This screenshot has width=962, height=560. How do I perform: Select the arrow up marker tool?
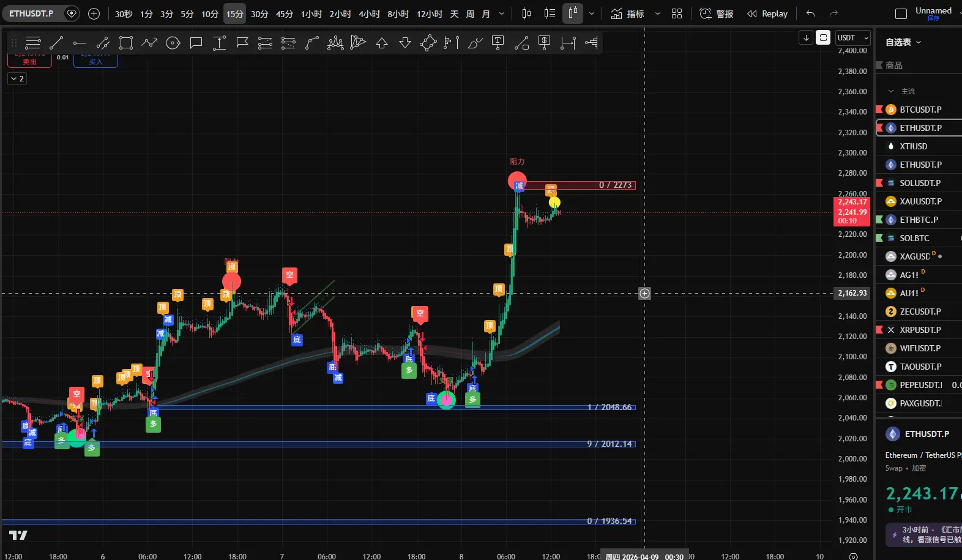pos(382,43)
